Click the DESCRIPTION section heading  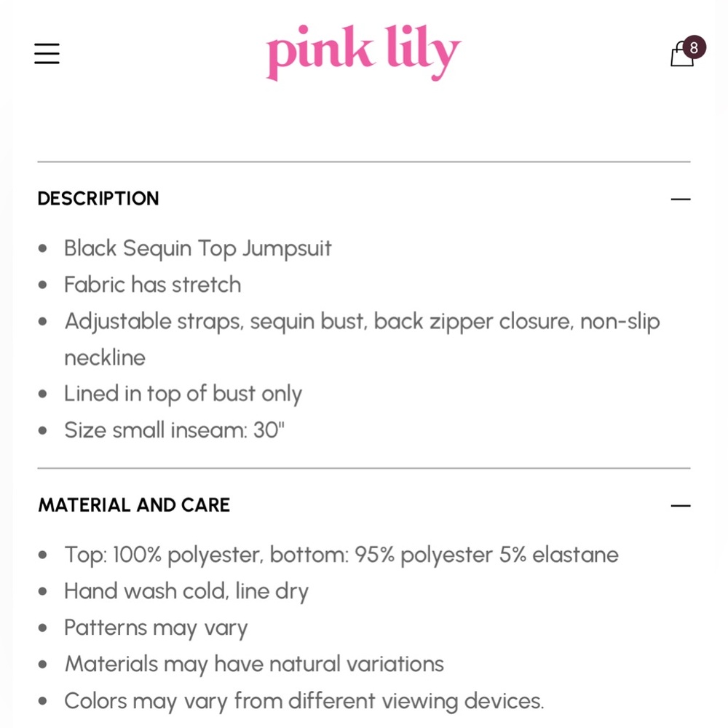click(98, 199)
